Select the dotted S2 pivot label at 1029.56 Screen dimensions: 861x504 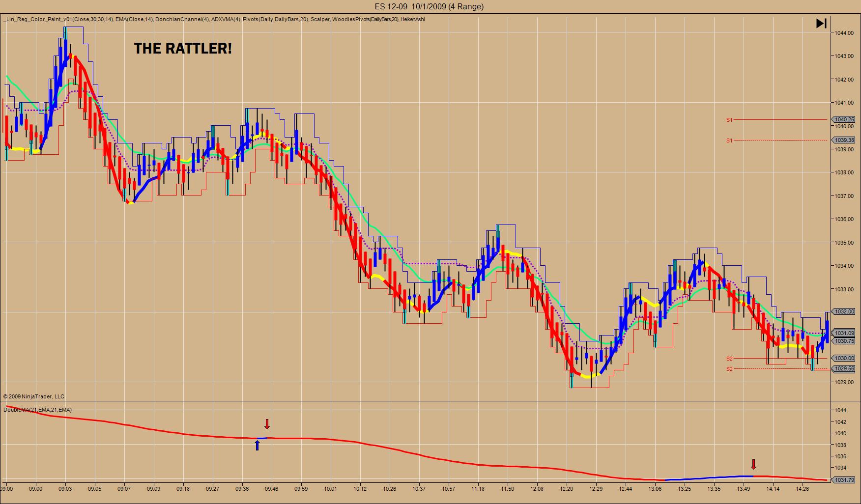(729, 369)
